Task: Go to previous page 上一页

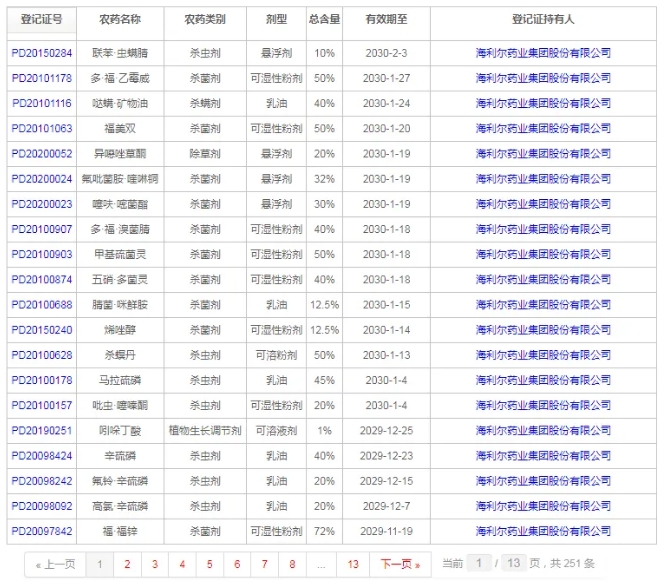Action: [55, 565]
